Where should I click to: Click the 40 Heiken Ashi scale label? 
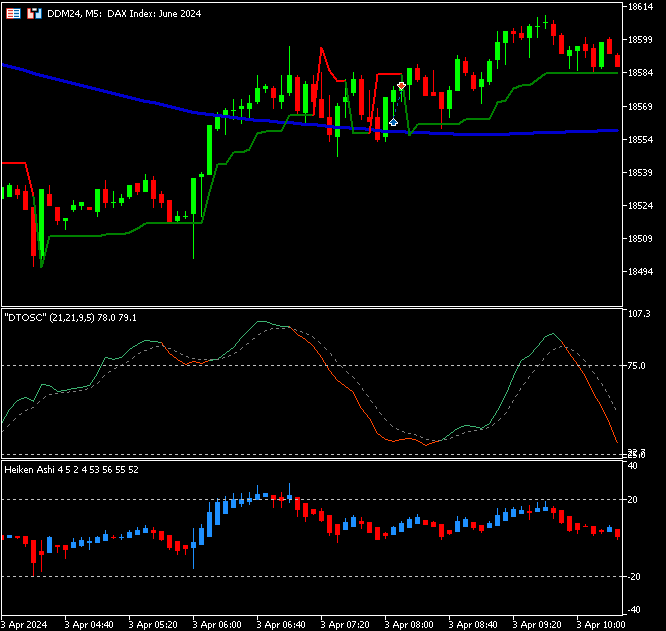click(x=632, y=466)
